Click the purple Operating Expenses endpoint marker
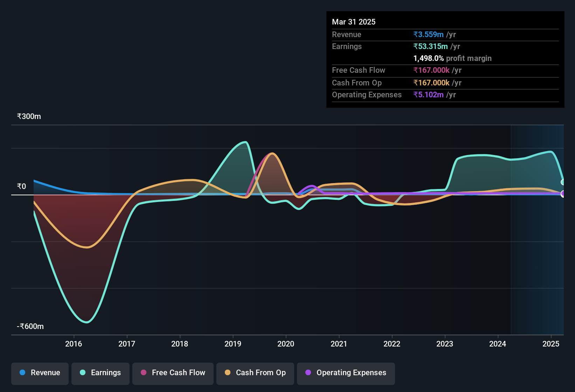575x392 pixels. [x=563, y=194]
